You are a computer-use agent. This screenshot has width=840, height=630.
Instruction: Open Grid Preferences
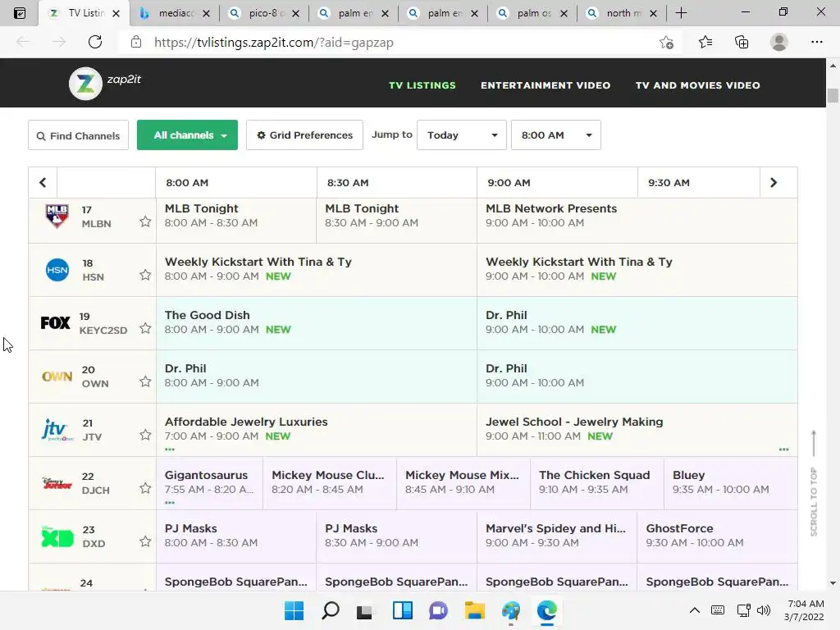click(305, 135)
